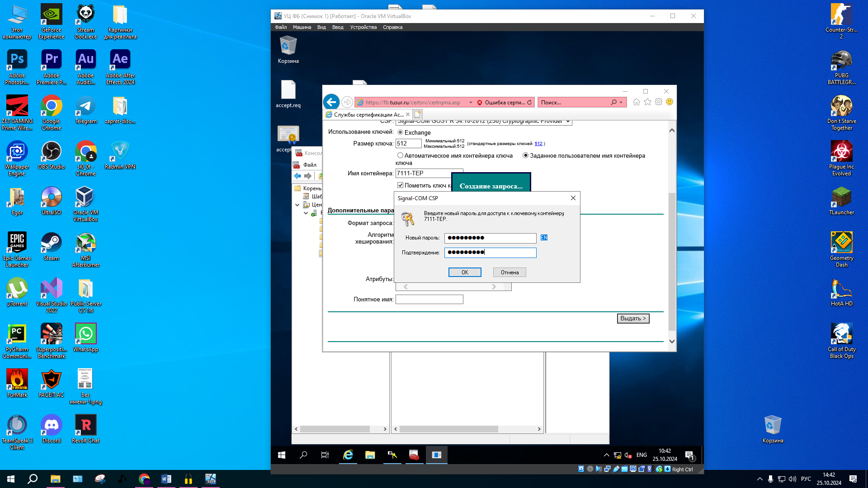The height and width of the screenshot is (488, 868).
Task: Click the VM taskbar Internet Explorer icon
Action: 348,455
